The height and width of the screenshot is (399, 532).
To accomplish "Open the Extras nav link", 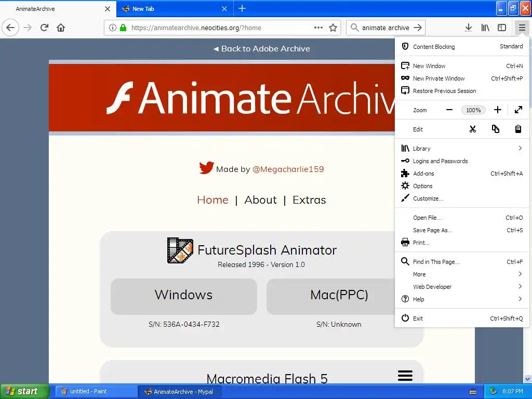I will (309, 200).
